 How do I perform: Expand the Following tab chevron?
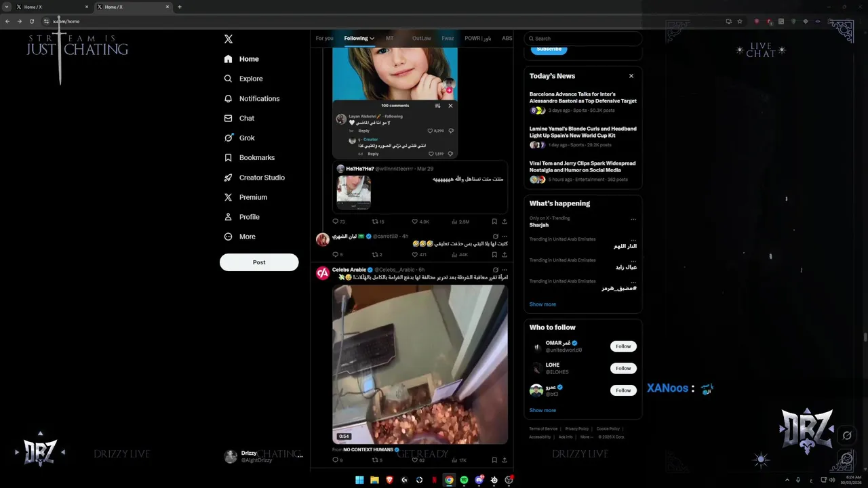(372, 39)
